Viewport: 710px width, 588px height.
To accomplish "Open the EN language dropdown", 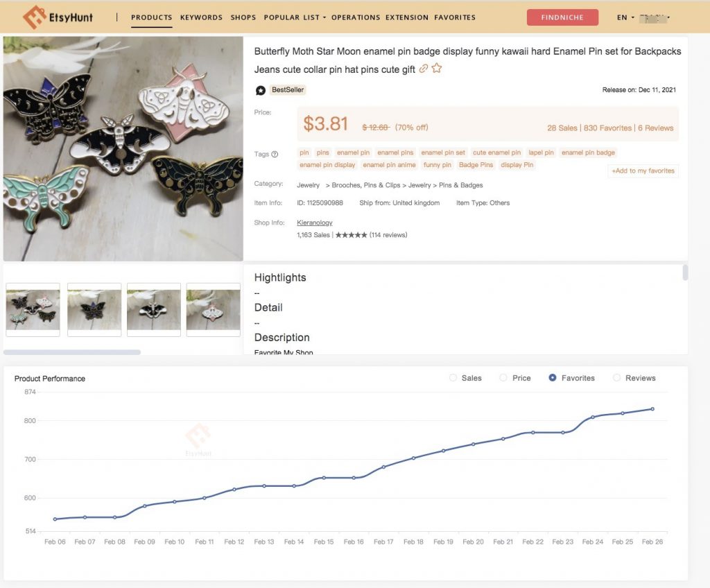I will [x=625, y=17].
